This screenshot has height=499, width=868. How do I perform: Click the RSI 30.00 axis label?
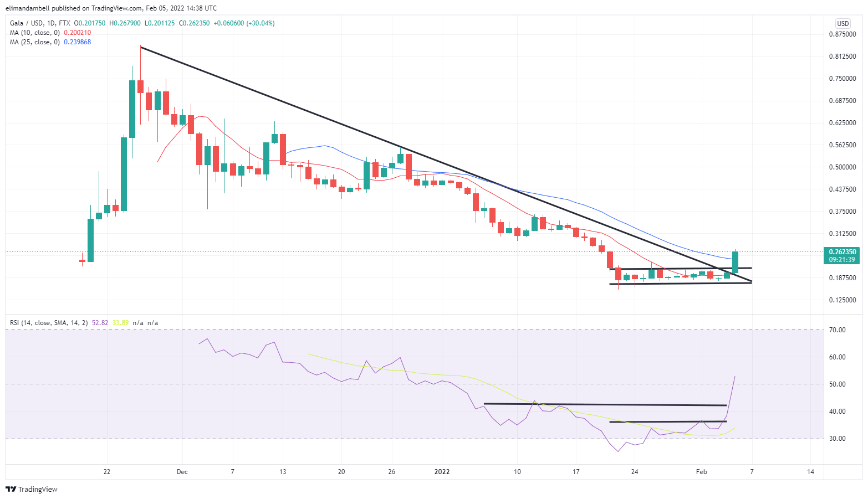(838, 439)
